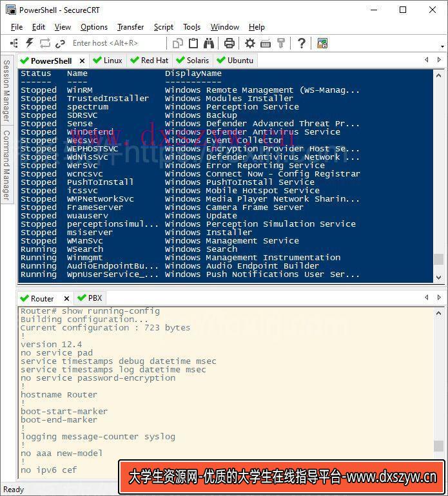Image resolution: width=448 pixels, height=496 pixels.
Task: Open the Options menu
Action: 93,27
